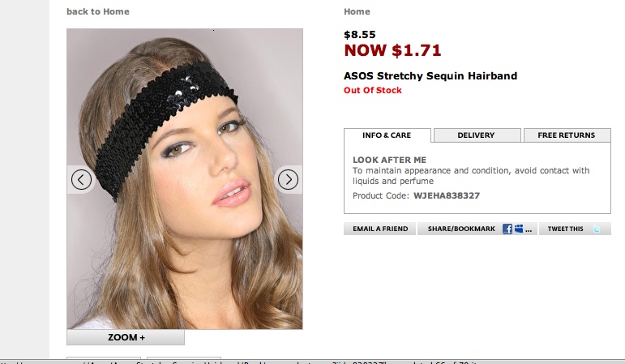Click EMAIL A FRIEND button
This screenshot has width=625, height=364.
(x=380, y=229)
